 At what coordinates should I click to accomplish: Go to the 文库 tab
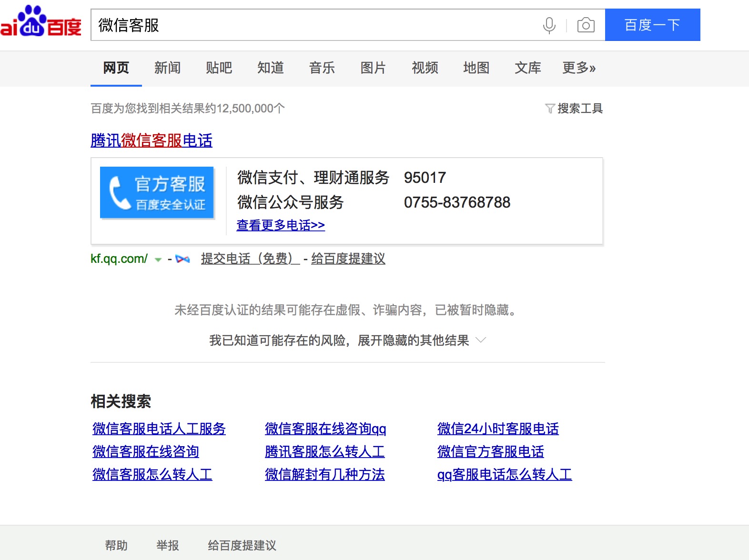(528, 68)
